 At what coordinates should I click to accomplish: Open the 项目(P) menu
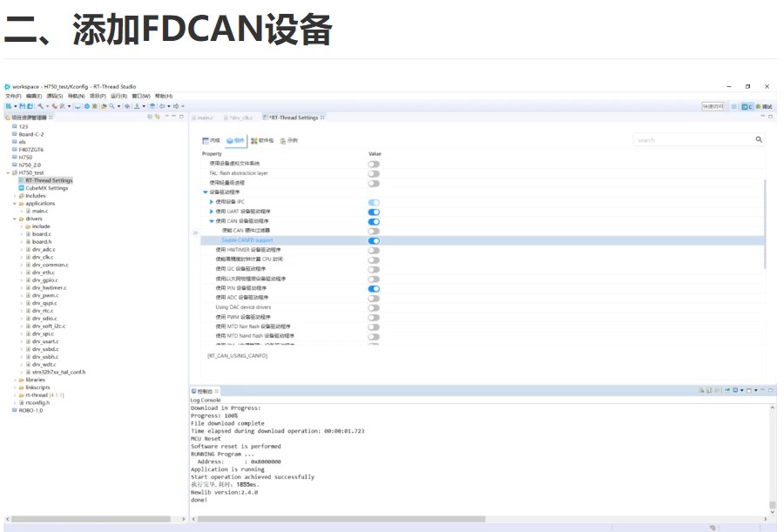click(98, 96)
